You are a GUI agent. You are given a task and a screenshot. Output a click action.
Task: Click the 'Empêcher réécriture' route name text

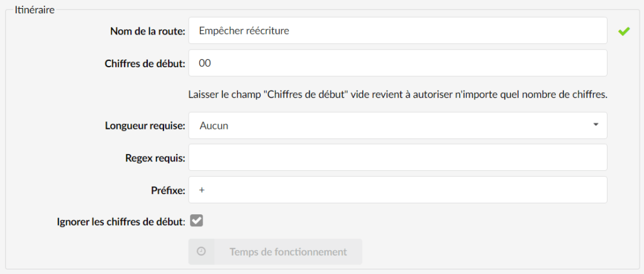coord(243,31)
